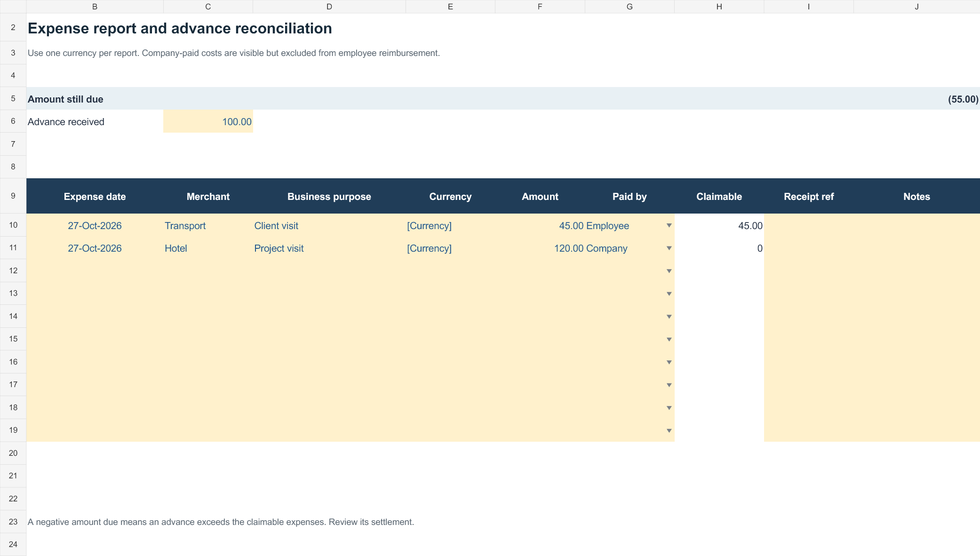Click the Expense date column header
Image resolution: width=980 pixels, height=556 pixels.
(95, 197)
